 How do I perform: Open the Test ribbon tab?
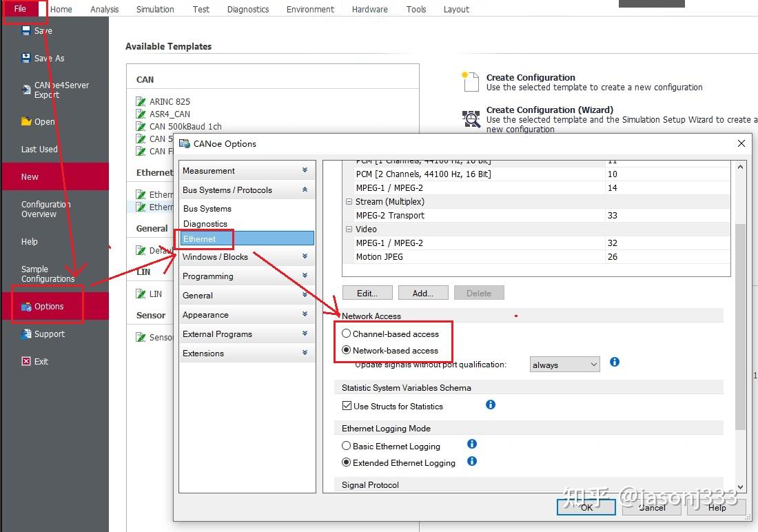coord(201,9)
